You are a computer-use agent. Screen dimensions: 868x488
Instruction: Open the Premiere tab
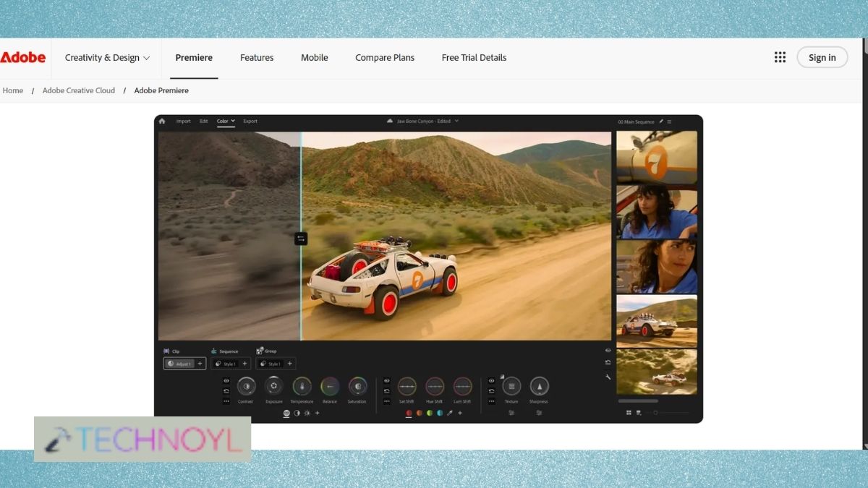pyautogui.click(x=194, y=57)
